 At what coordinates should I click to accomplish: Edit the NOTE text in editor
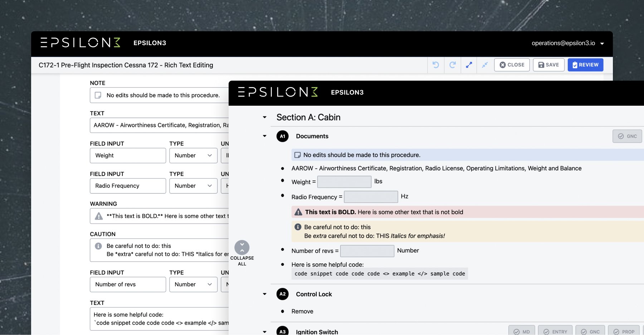[x=163, y=95]
